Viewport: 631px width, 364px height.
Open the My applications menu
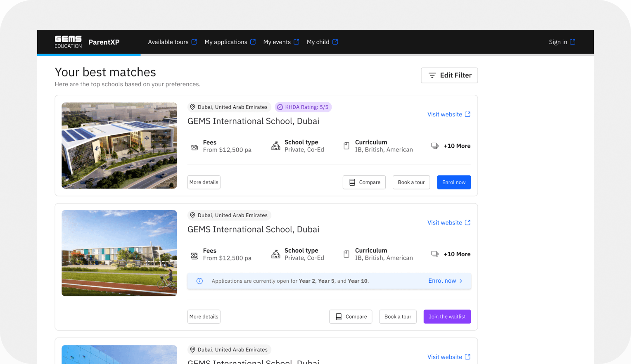click(x=226, y=42)
